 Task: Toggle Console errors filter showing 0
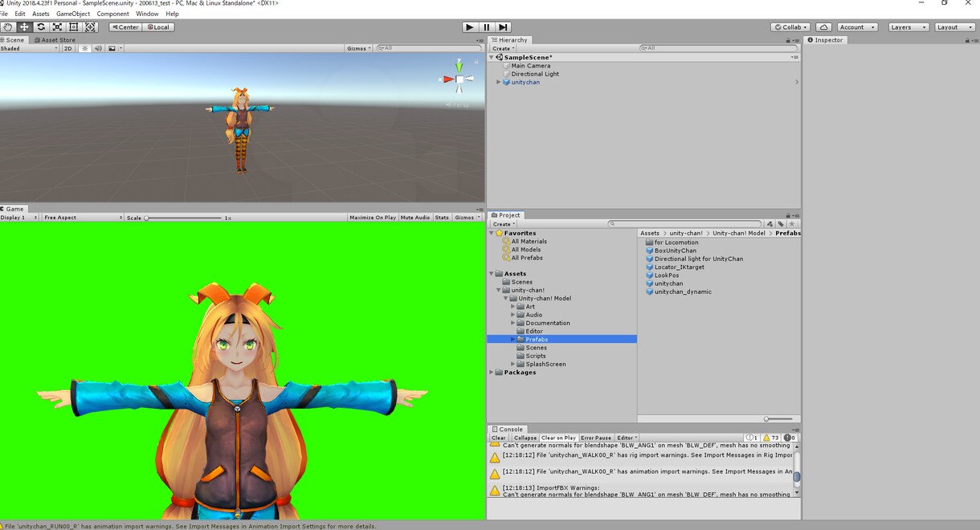(x=790, y=438)
